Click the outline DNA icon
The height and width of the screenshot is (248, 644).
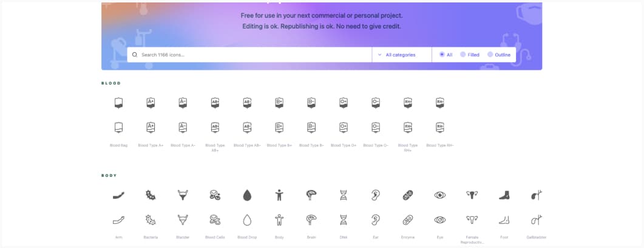pos(344,219)
